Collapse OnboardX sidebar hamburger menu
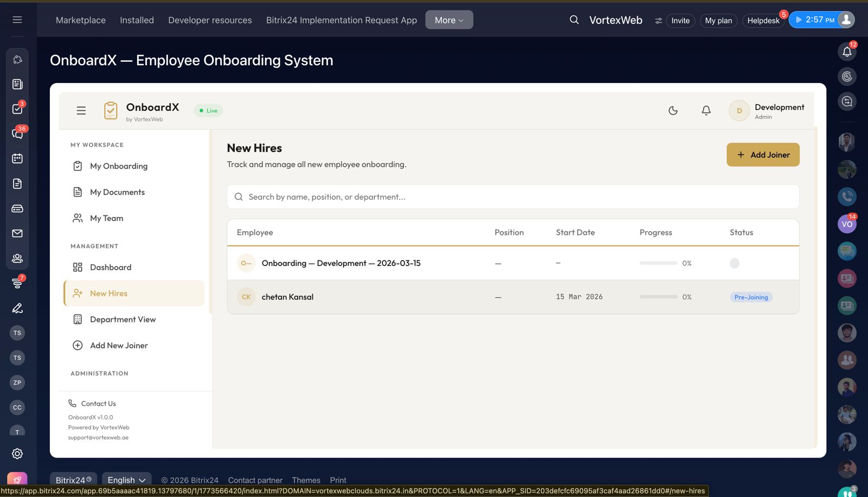This screenshot has width=868, height=497. (81, 111)
